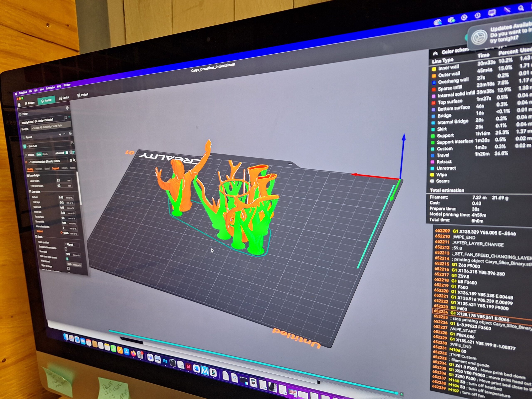
Task: Click the yellow Inner wall color swatch
Action: pos(434,69)
